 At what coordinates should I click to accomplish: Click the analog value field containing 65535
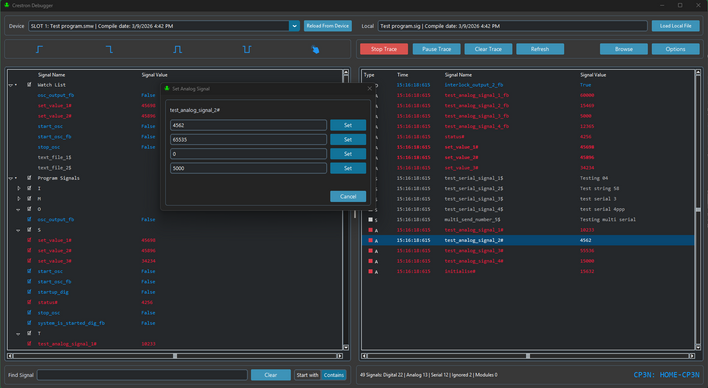tap(248, 140)
